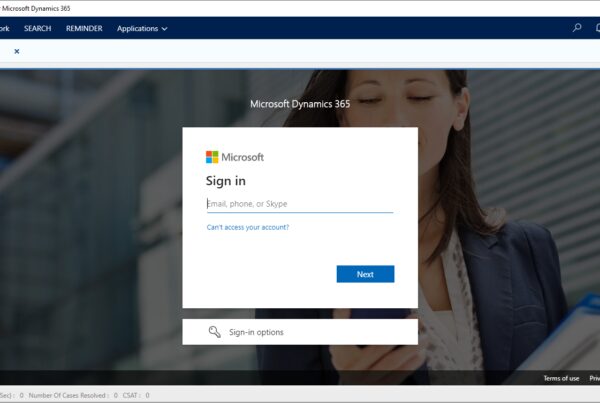This screenshot has width=600, height=403.
Task: Open the Can't access your account link
Action: pyautogui.click(x=248, y=227)
